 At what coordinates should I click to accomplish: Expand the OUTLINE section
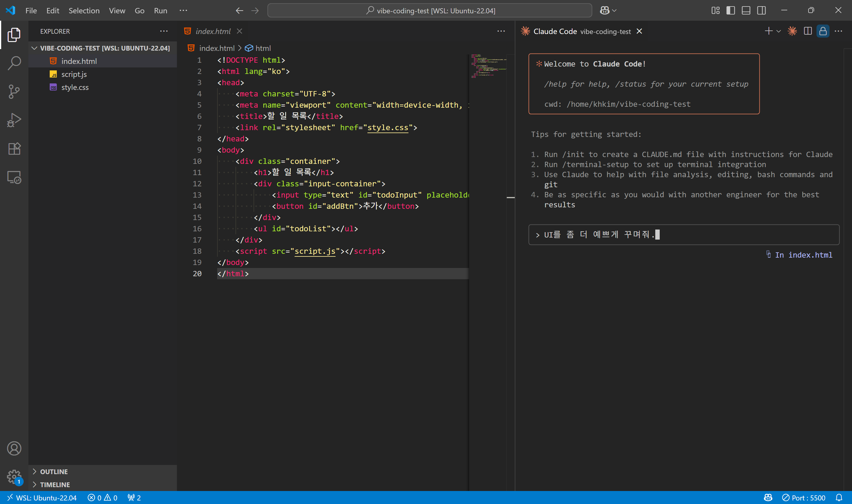click(x=54, y=471)
